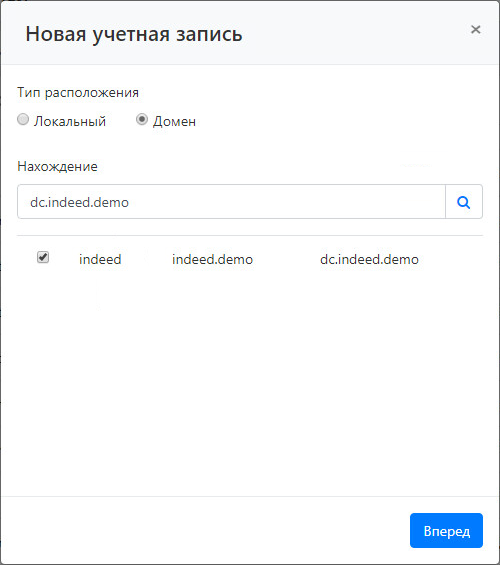Select the Локальный radio button
The height and width of the screenshot is (565, 500).
(23, 119)
